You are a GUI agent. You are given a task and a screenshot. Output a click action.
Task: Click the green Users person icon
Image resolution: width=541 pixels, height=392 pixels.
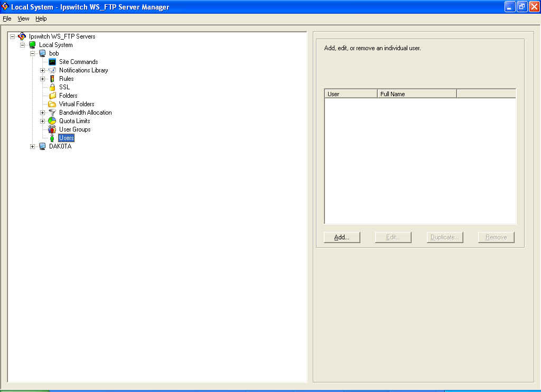tap(52, 138)
